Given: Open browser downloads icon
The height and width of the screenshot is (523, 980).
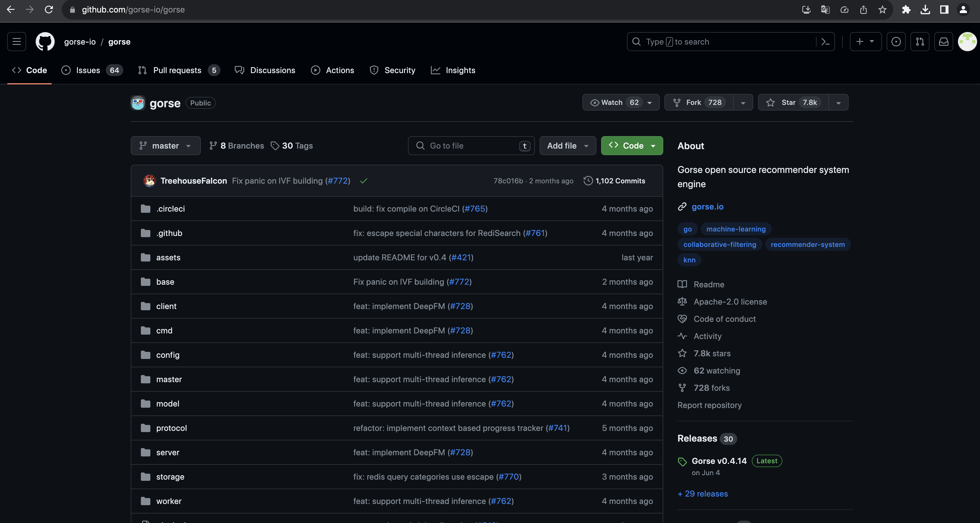Looking at the screenshot, I should (x=925, y=10).
